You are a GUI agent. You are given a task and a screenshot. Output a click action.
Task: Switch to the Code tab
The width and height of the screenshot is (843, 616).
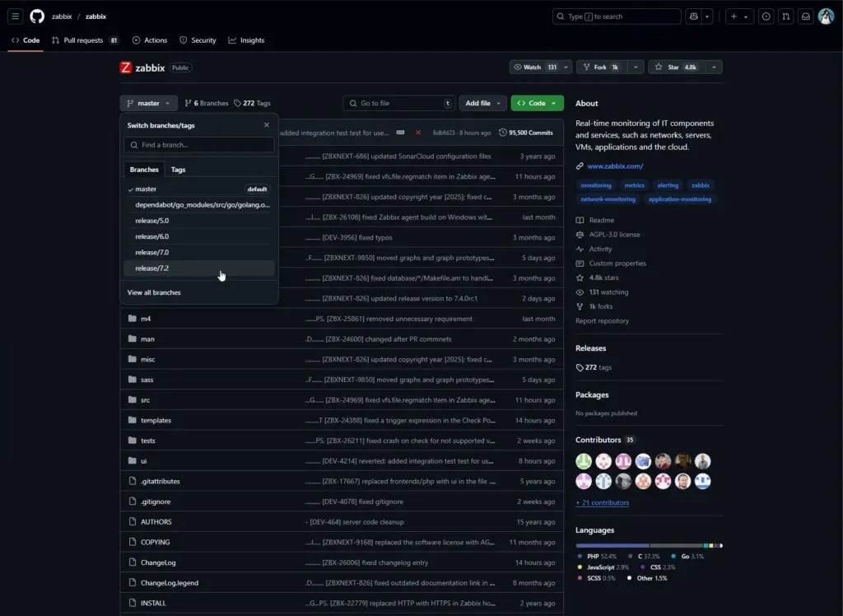pos(26,40)
